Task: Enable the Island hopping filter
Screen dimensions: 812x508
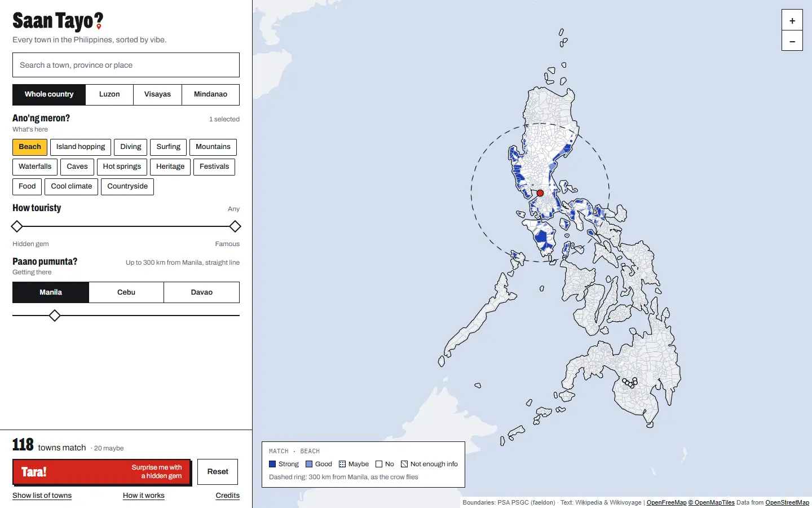Action: pyautogui.click(x=81, y=147)
